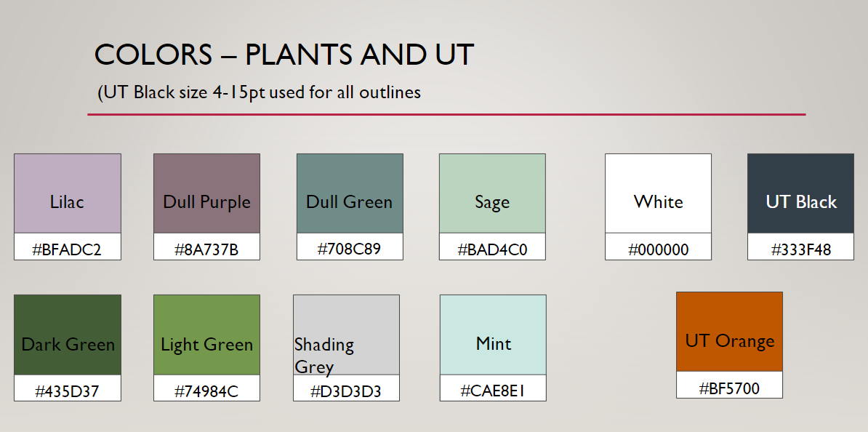The height and width of the screenshot is (432, 868).
Task: Click the #708C89 hex code box
Action: pyautogui.click(x=350, y=247)
